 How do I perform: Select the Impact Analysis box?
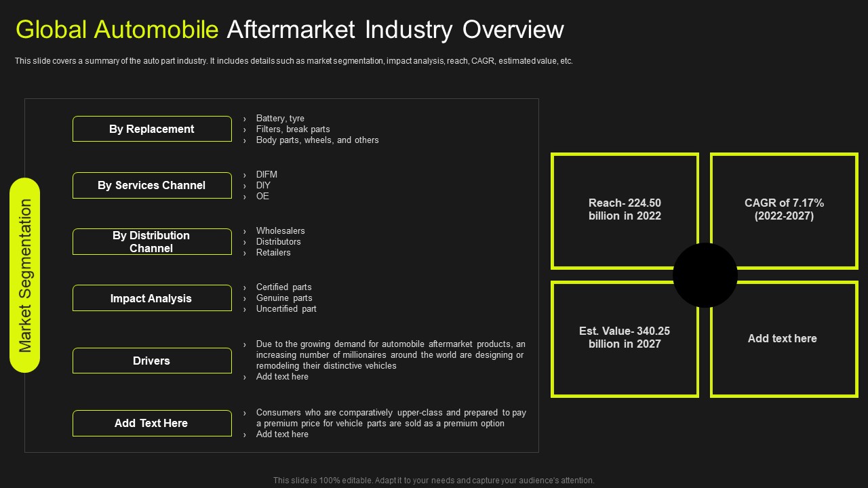coord(152,298)
